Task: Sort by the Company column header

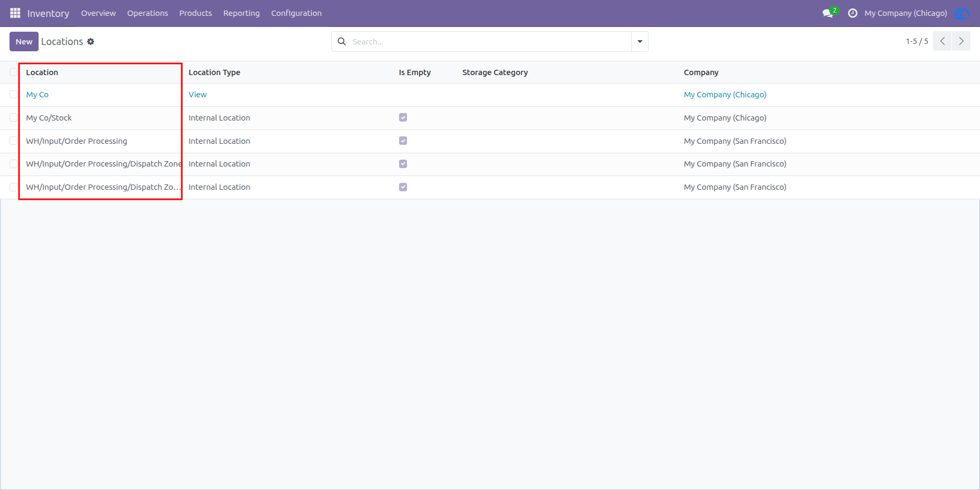Action: (701, 72)
